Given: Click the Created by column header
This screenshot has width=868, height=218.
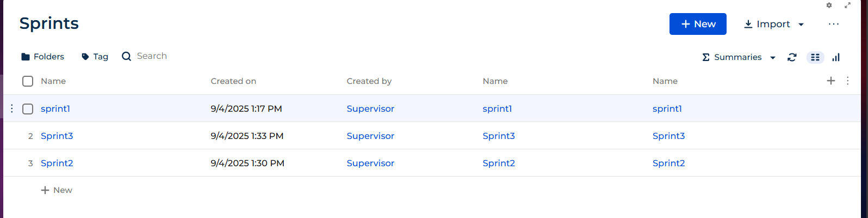Looking at the screenshot, I should coord(369,81).
